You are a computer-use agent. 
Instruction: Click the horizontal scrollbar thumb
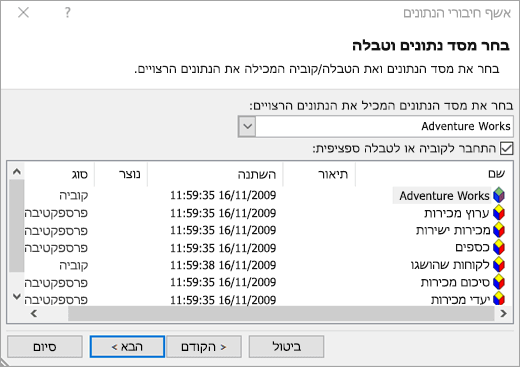281,313
